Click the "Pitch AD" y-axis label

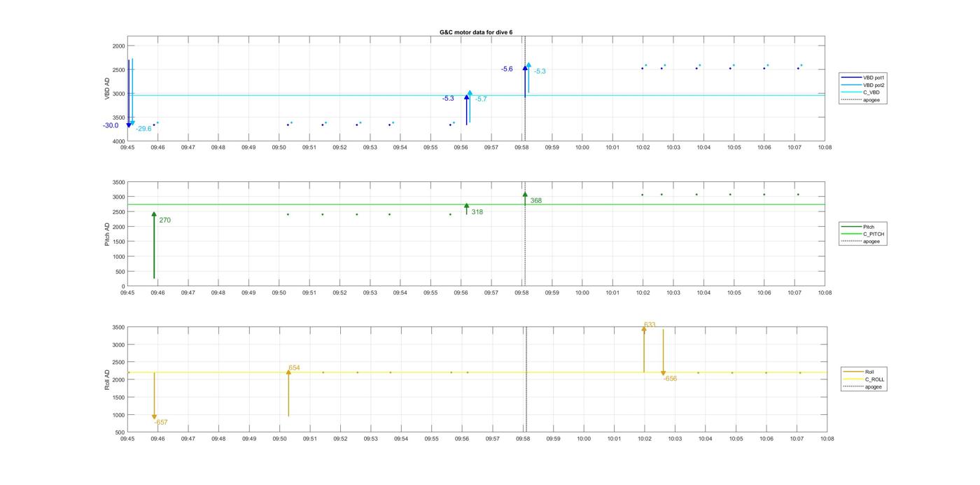[107, 234]
